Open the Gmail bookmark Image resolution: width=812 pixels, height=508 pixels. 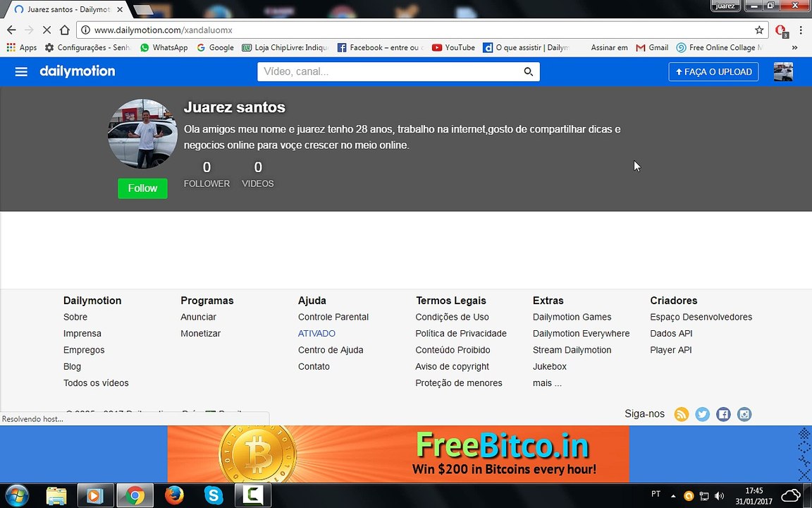coord(652,47)
